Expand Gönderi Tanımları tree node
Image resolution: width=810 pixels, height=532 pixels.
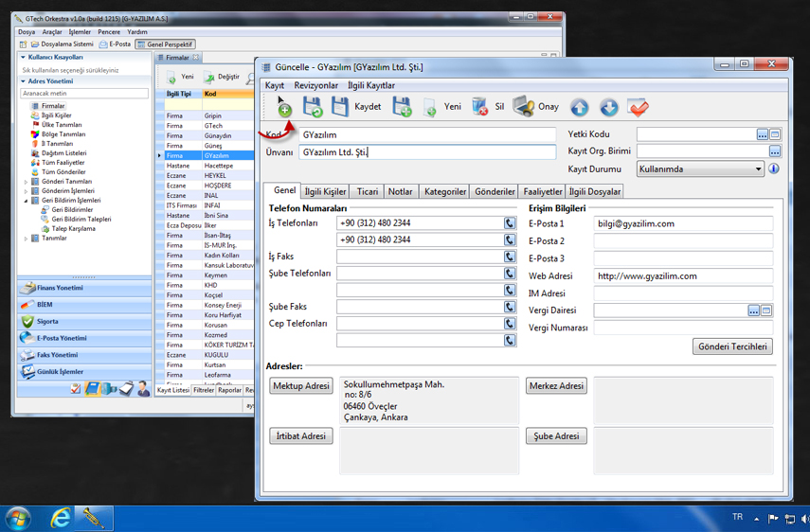pyautogui.click(x=26, y=182)
